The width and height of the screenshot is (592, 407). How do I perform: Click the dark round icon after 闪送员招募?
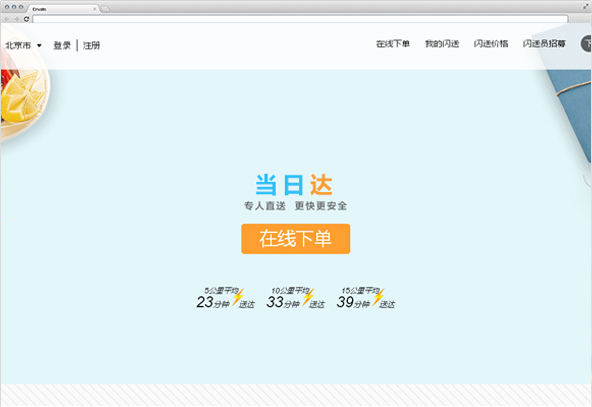tap(586, 43)
